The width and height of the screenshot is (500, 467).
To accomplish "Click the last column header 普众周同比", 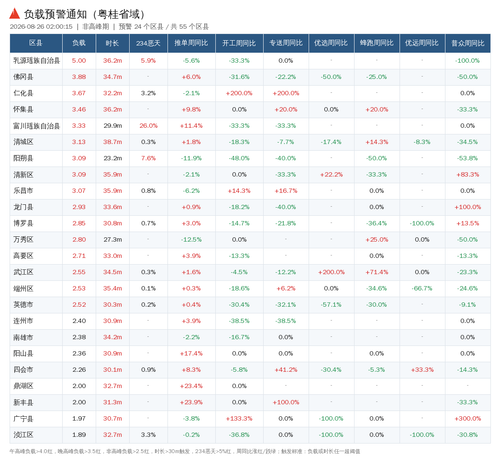I will point(468,43).
